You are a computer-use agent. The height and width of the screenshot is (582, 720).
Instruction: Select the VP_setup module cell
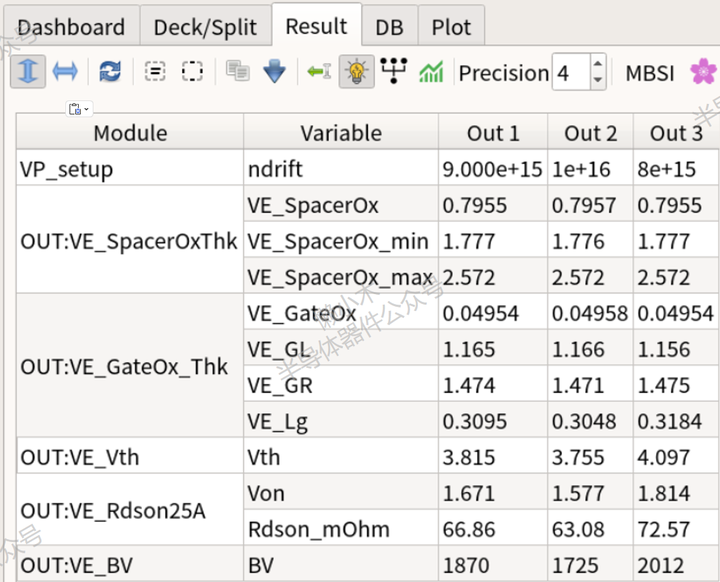point(130,168)
